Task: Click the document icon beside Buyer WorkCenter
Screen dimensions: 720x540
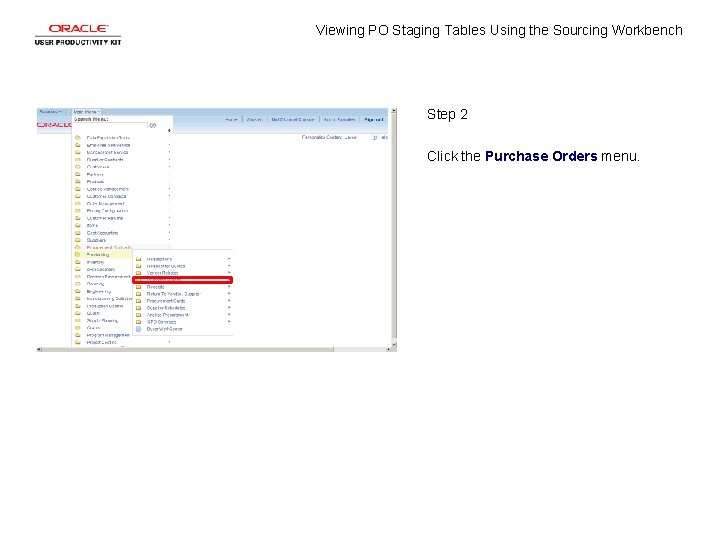Action: (139, 329)
